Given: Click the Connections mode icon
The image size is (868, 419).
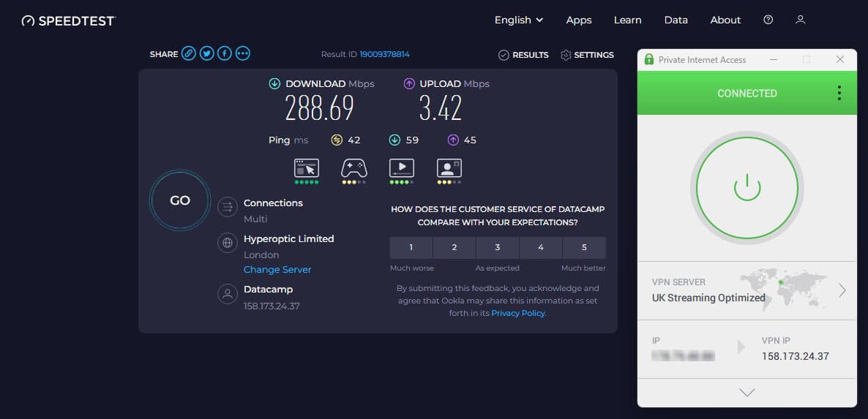Looking at the screenshot, I should (x=228, y=207).
